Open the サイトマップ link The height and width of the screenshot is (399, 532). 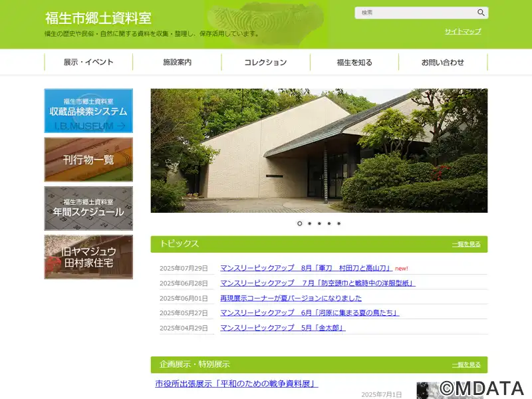[463, 31]
